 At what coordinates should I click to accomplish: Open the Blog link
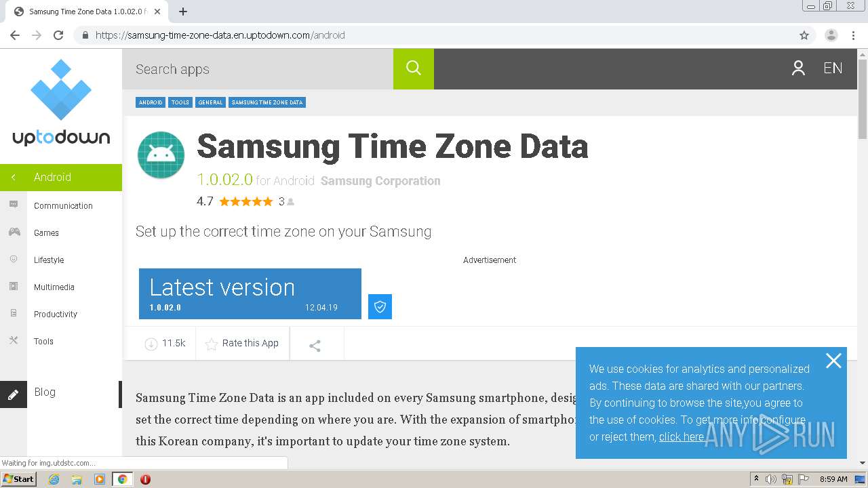click(x=45, y=392)
